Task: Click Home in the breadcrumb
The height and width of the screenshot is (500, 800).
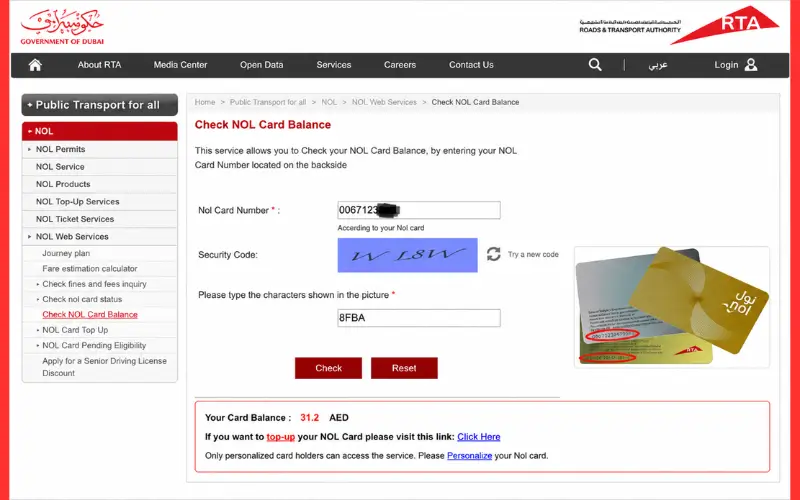Action: [205, 102]
